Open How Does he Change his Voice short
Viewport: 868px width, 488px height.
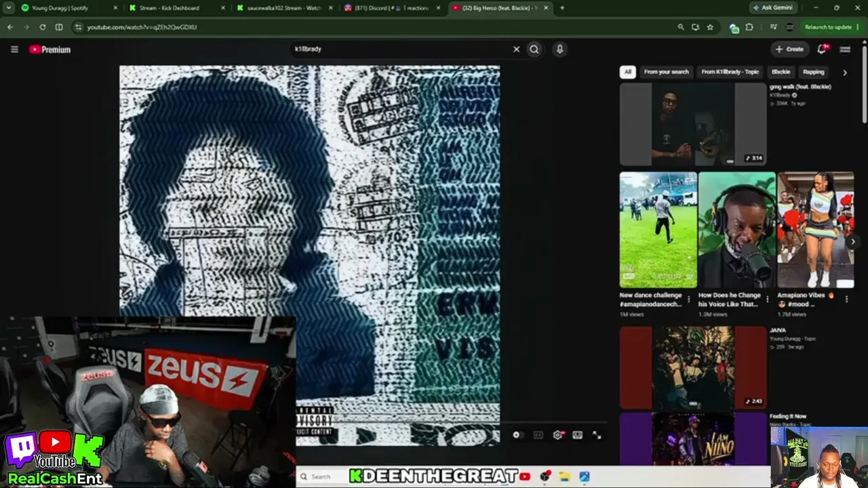[737, 230]
